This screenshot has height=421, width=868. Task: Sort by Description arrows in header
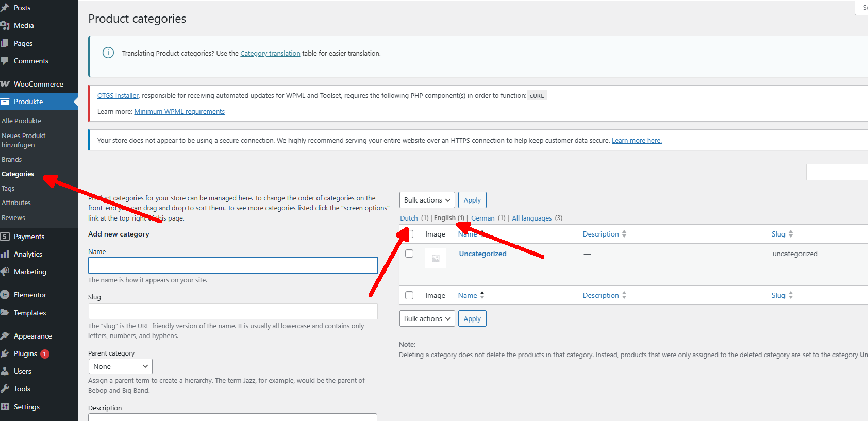coord(624,234)
